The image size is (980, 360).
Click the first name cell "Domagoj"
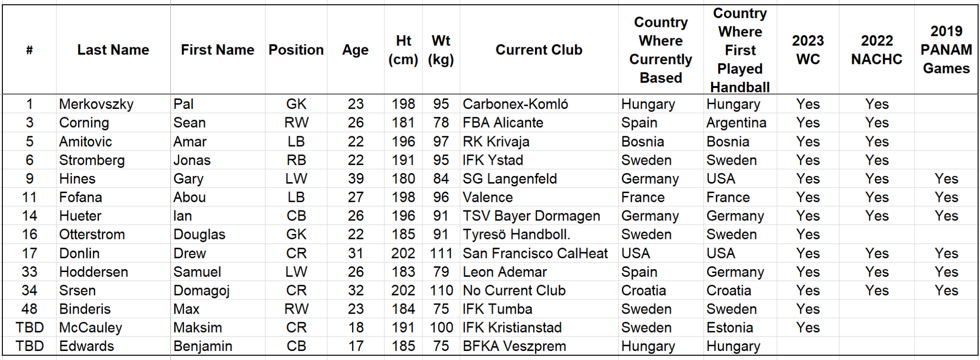201,291
